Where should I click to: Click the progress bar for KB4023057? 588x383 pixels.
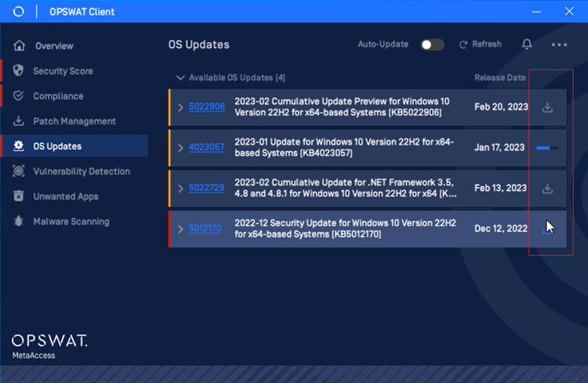547,148
